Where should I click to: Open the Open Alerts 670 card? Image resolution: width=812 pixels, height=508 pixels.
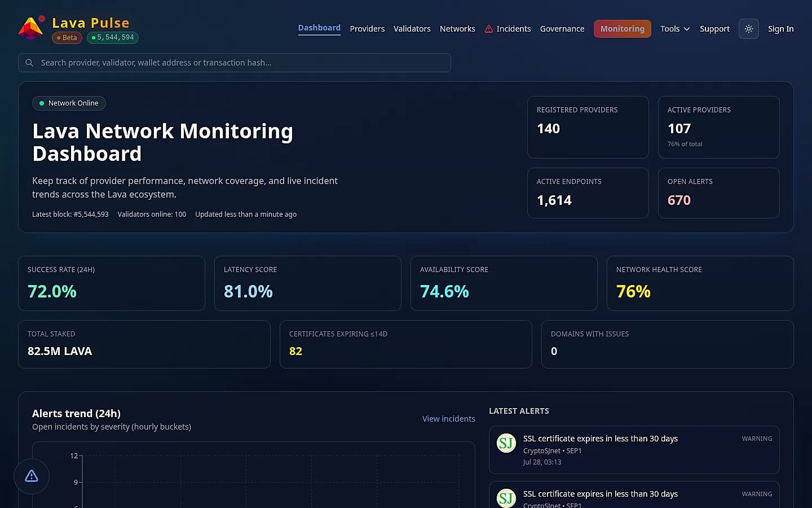point(719,193)
